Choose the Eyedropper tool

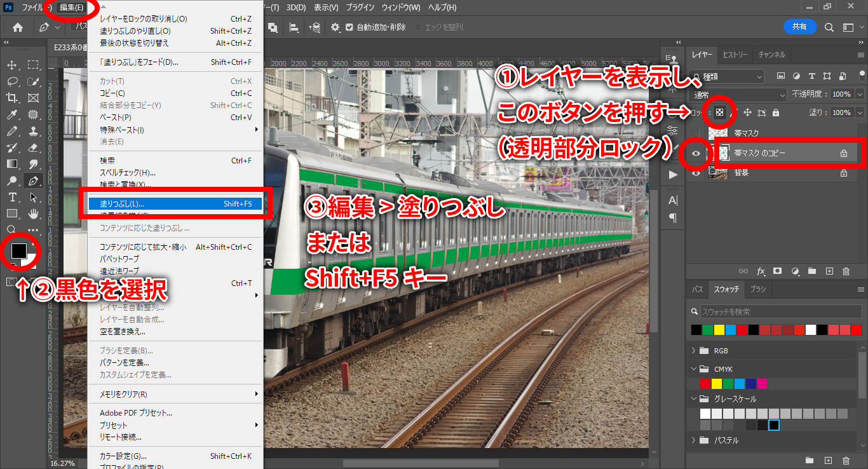point(12,114)
